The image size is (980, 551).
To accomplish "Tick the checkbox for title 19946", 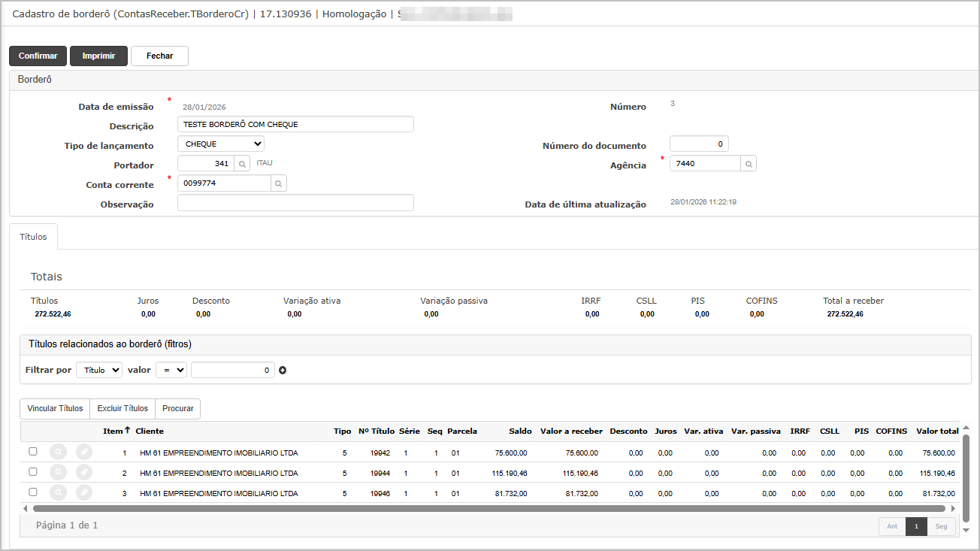I will point(32,492).
